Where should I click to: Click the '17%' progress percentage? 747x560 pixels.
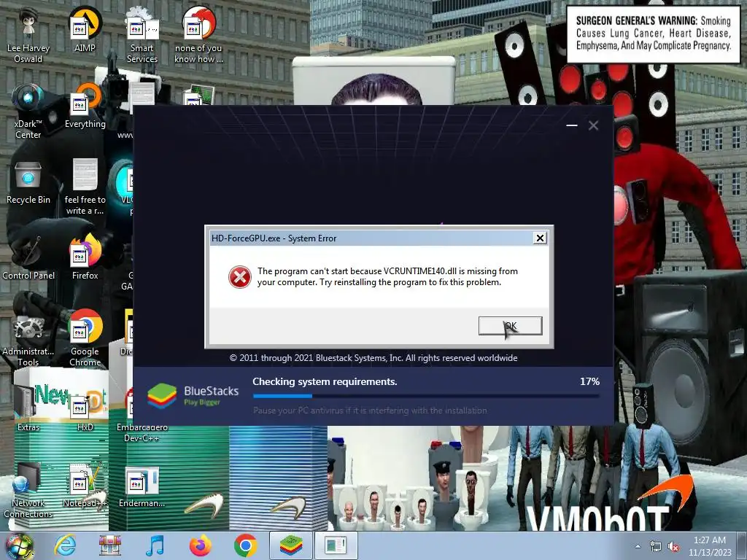pos(589,381)
